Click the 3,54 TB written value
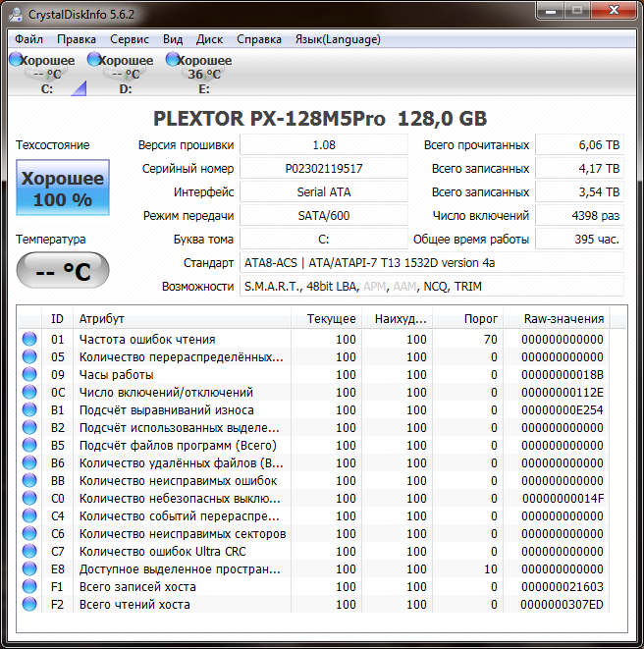 point(579,192)
